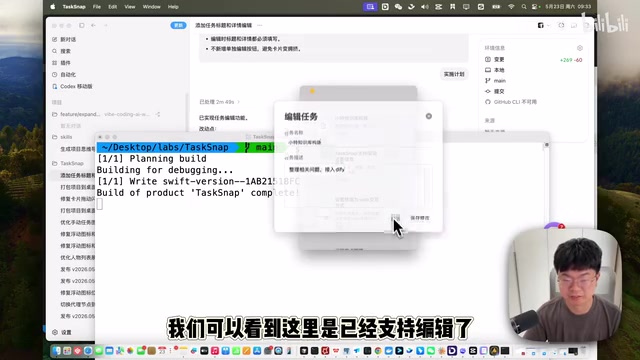The width and height of the screenshot is (640, 360).
Task: Open Finder from the Dock
Action: [x=57, y=351]
